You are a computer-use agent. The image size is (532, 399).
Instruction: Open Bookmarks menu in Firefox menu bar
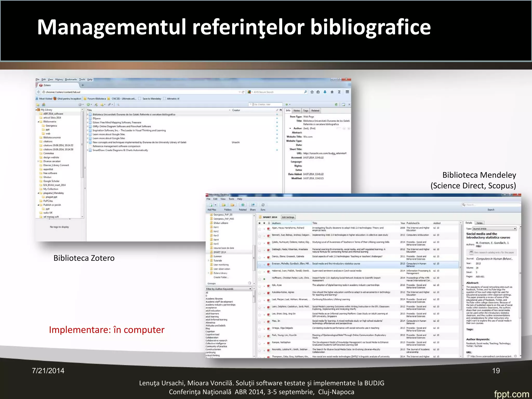71,79
